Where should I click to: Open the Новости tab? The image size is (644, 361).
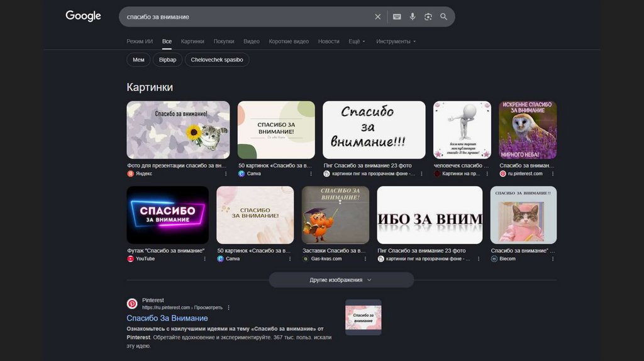tap(328, 42)
